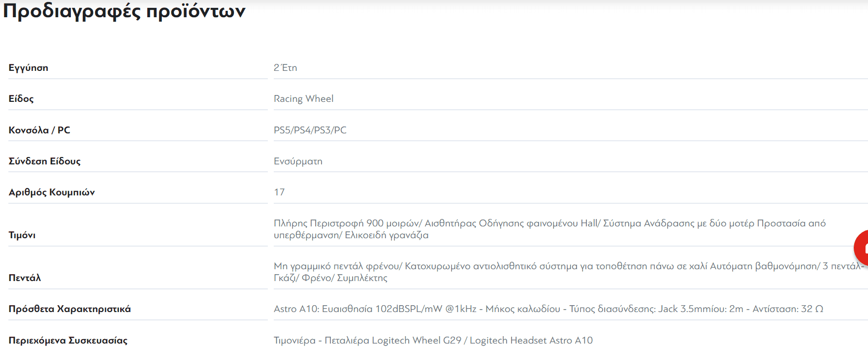Select the '17' buttons count value
Screen dimensions: 868x347
[x=279, y=192]
